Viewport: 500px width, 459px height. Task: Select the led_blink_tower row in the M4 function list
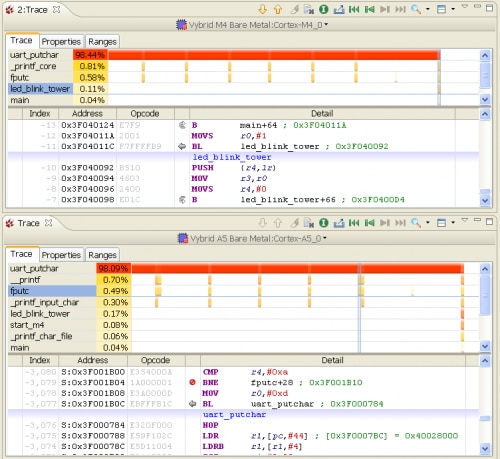click(40, 89)
